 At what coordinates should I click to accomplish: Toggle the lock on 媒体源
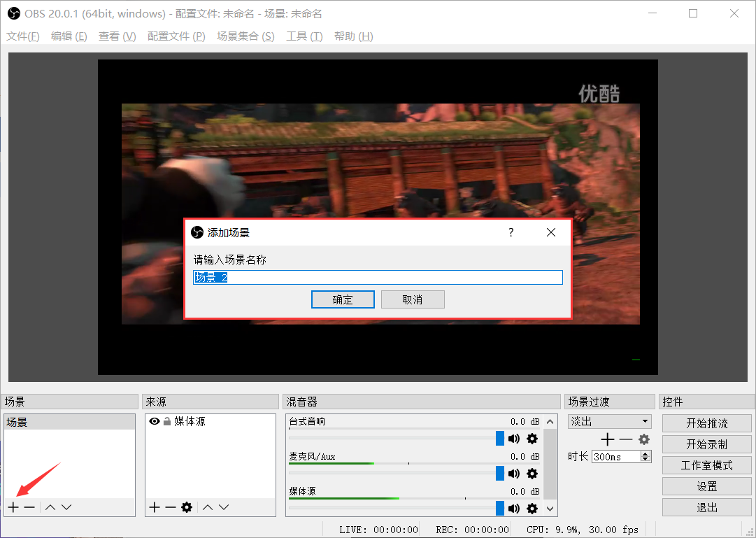pos(167,422)
